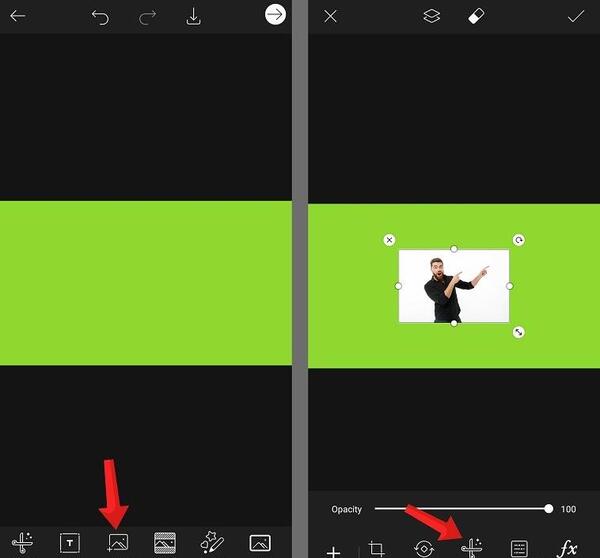This screenshot has width=600, height=558.
Task: Tap the back arrow in left screen
Action: (18, 16)
